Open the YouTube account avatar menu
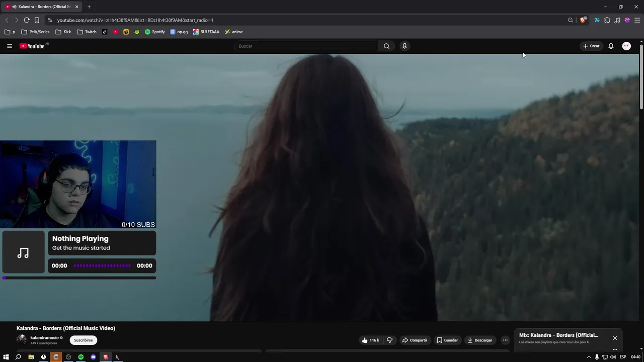This screenshot has width=644, height=362. 626,46
